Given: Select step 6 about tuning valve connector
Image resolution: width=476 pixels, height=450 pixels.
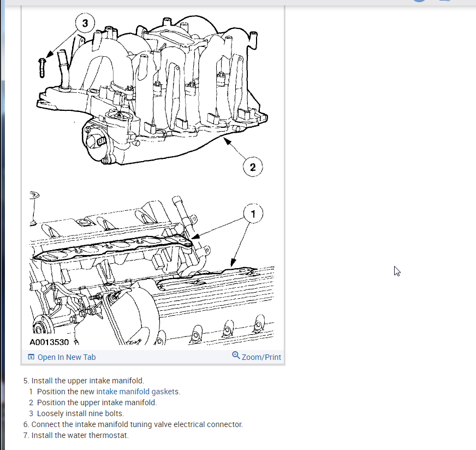Looking at the screenshot, I should point(133,424).
